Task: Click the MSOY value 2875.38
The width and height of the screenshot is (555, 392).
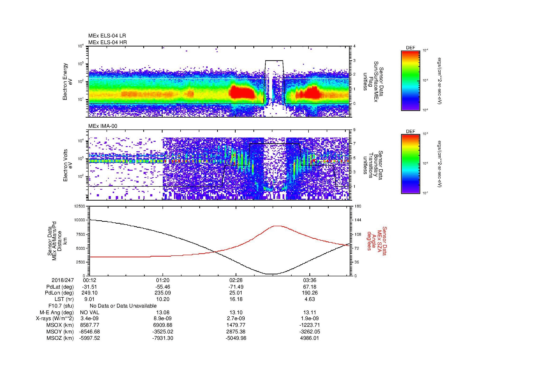Action: click(x=236, y=332)
